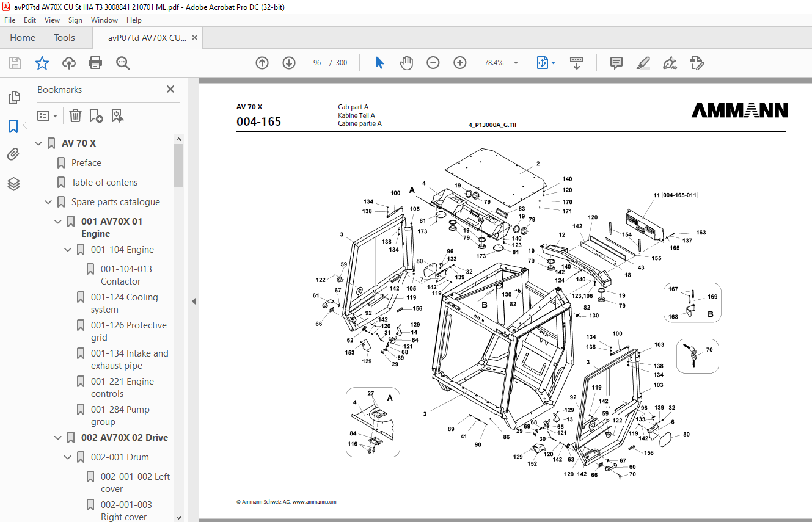This screenshot has height=522, width=812.
Task: Open the sign document tool
Action: pos(670,63)
